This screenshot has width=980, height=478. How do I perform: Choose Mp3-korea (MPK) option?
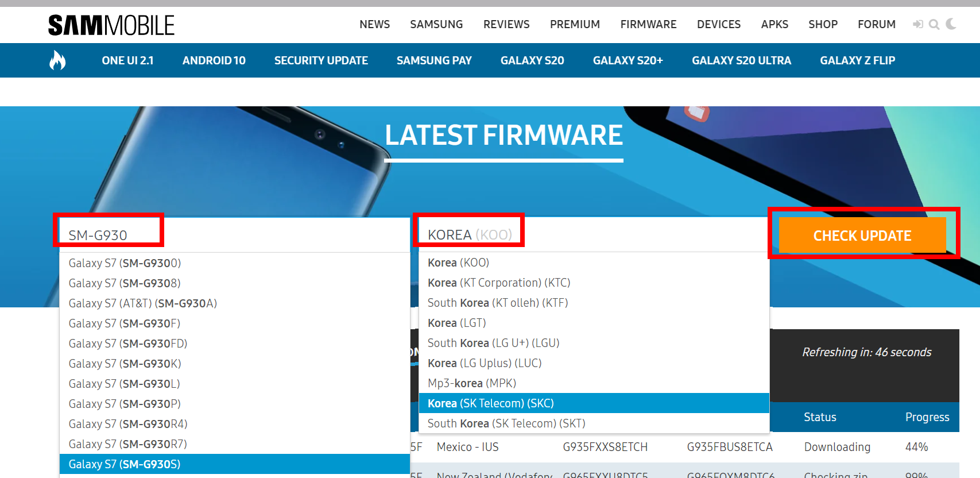click(x=594, y=383)
